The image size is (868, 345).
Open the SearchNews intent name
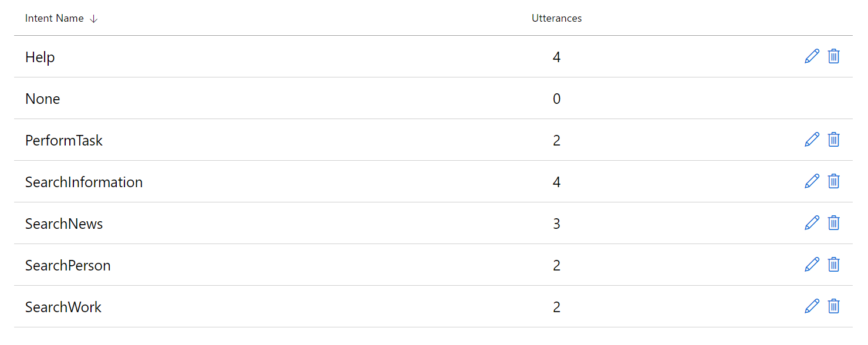tap(64, 224)
